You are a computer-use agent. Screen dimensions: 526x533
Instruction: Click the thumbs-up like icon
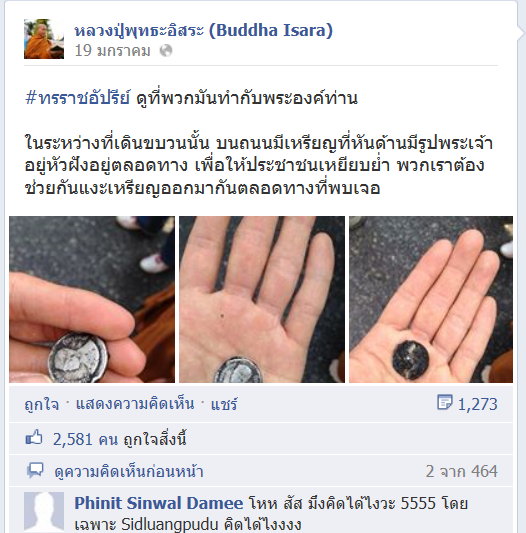click(34, 437)
